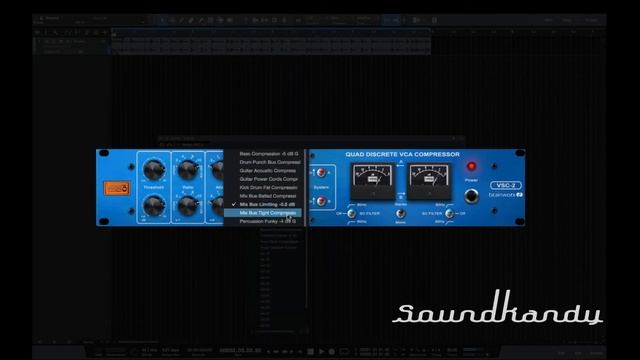
Task: Flip the left SC Filter switch
Action: tap(351, 213)
